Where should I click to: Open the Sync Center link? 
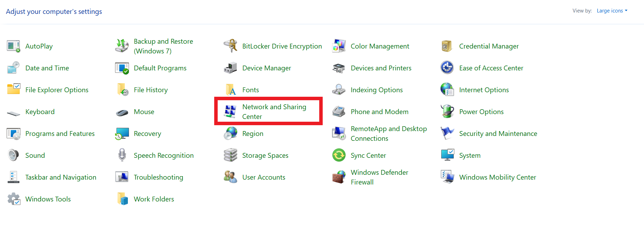tap(368, 155)
